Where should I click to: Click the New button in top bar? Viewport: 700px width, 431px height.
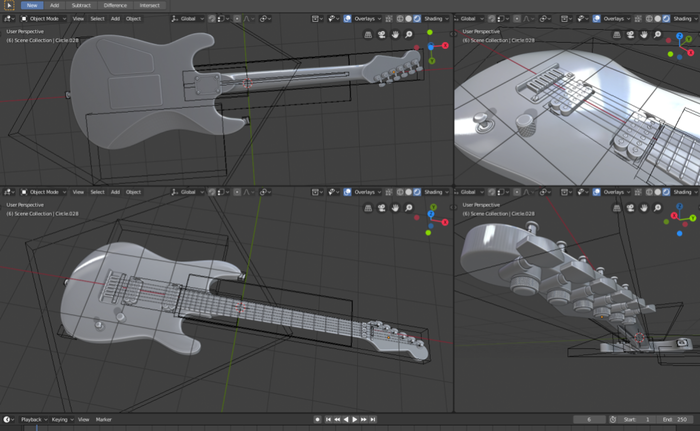pos(32,5)
